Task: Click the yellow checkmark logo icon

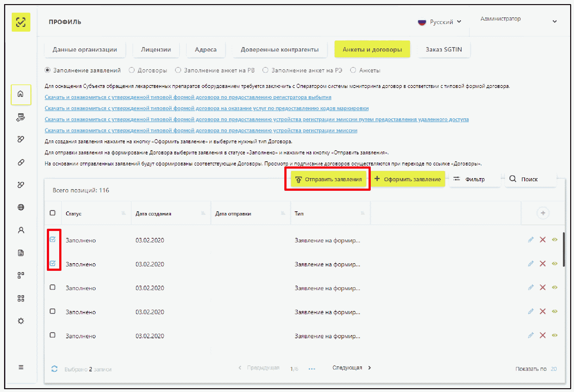Action: [x=21, y=22]
